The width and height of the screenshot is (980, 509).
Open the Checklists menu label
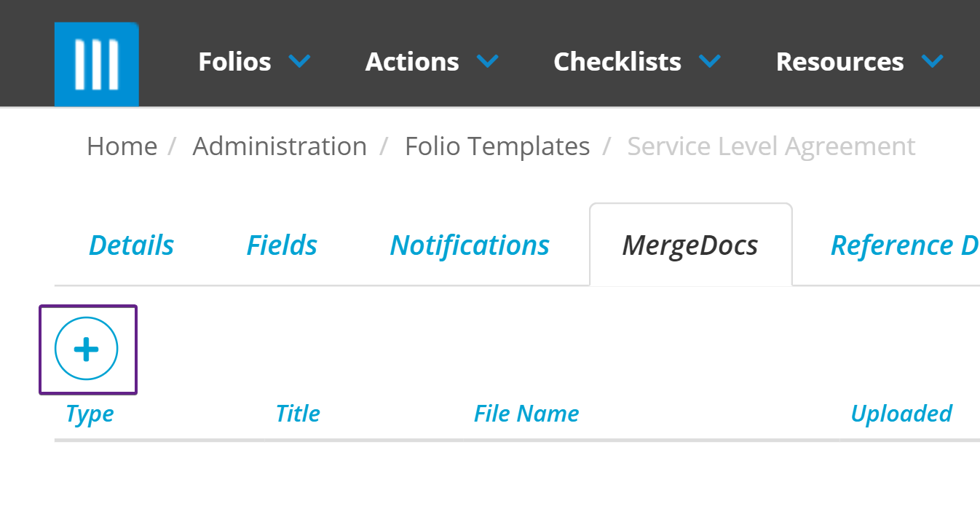tap(617, 62)
